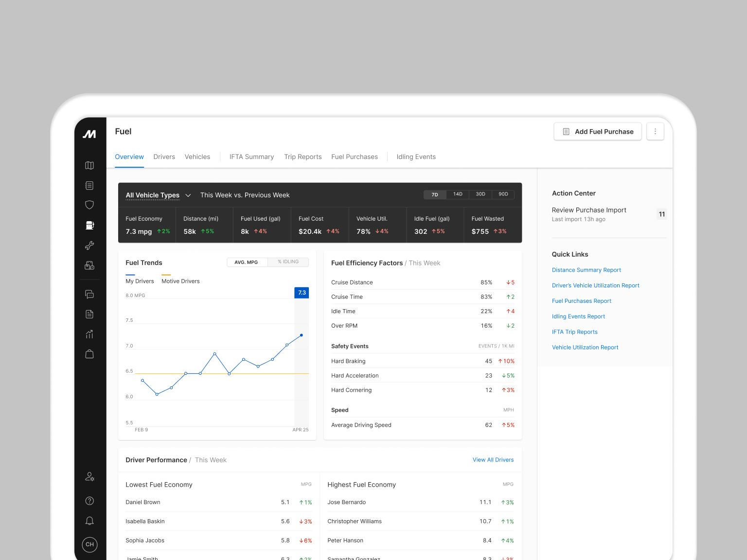This screenshot has height=560, width=747.
Task: Click the Fuel Wasted $755 stat
Action: 493,225
